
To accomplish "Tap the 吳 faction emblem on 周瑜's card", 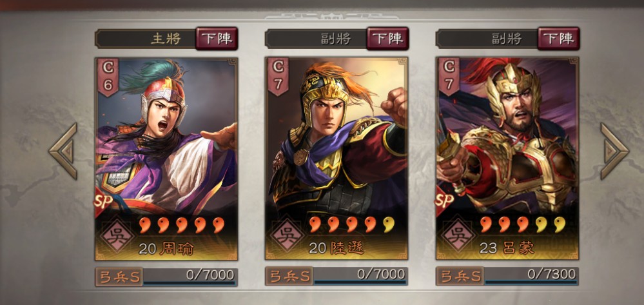I will [117, 235].
